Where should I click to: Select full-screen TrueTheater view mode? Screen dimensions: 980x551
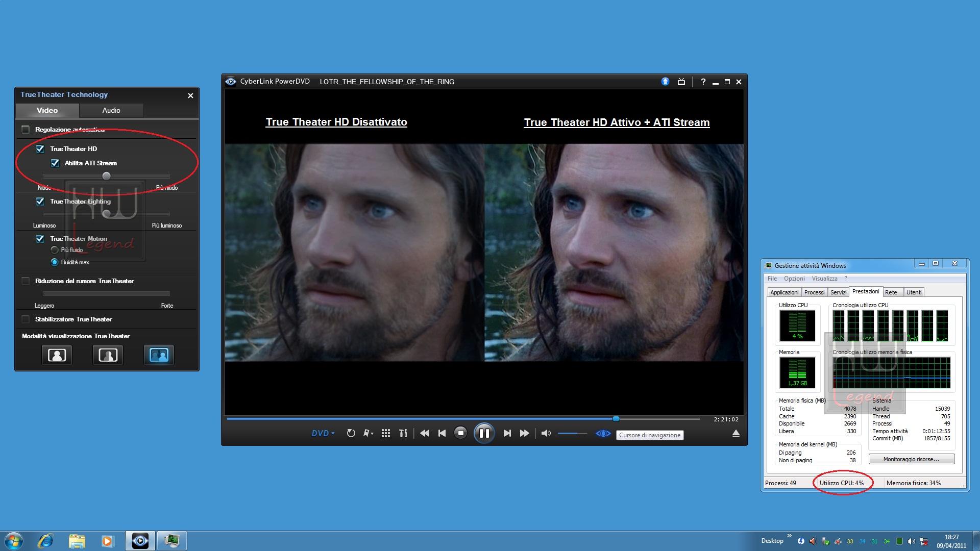(x=57, y=355)
